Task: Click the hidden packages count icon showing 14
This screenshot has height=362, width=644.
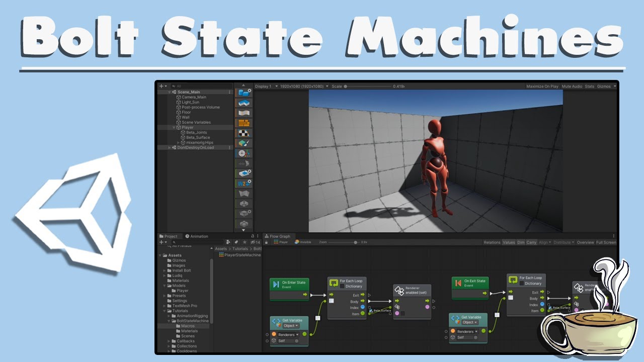Action: (x=255, y=242)
